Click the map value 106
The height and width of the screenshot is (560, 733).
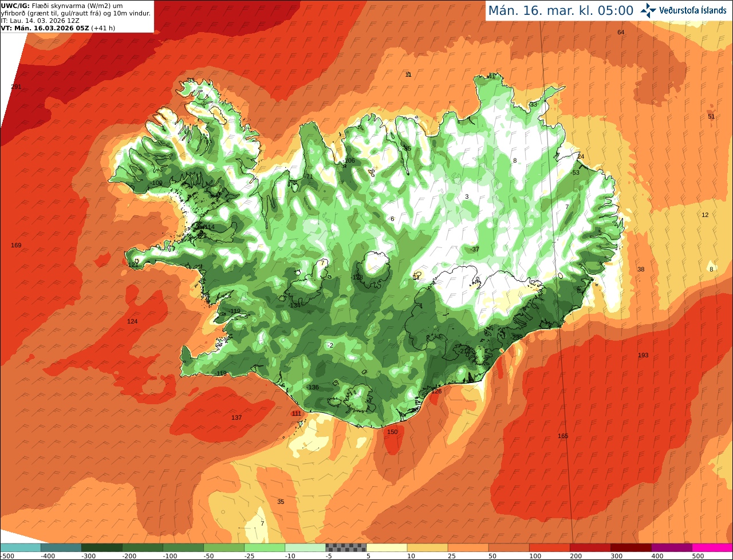point(350,160)
